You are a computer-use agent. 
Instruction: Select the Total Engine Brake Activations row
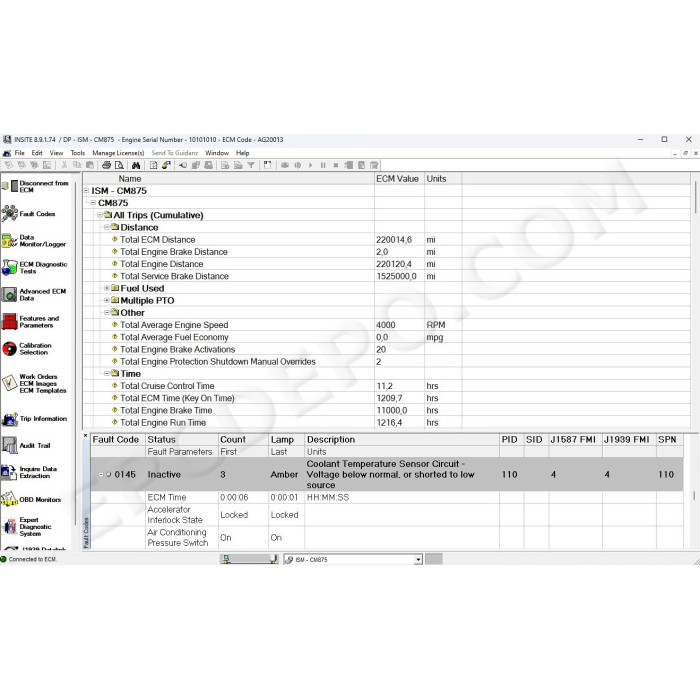coord(387,349)
